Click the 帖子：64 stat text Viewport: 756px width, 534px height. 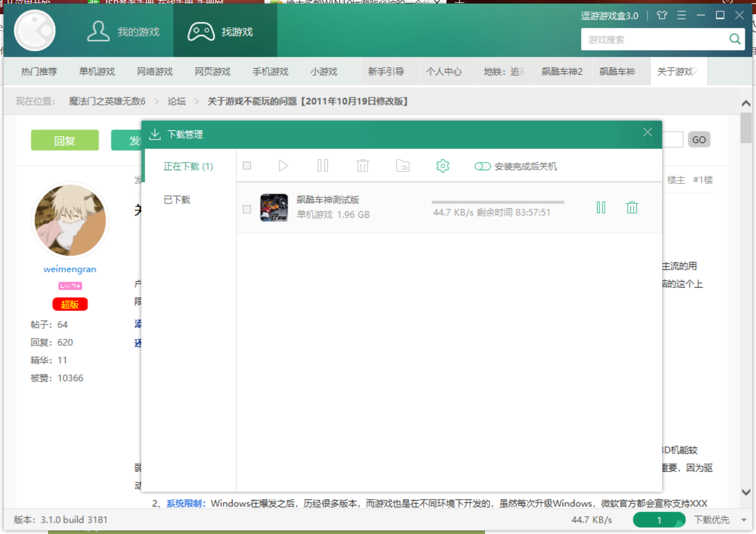click(x=49, y=325)
